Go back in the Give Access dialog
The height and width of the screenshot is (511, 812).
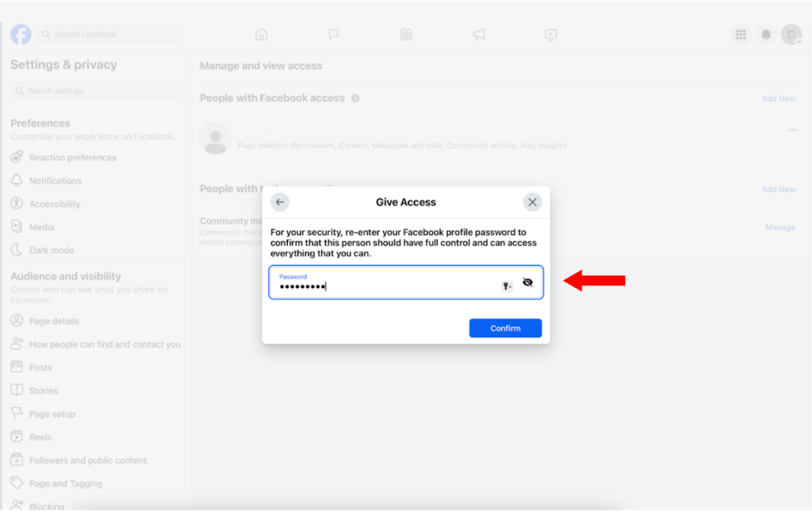pyautogui.click(x=280, y=202)
